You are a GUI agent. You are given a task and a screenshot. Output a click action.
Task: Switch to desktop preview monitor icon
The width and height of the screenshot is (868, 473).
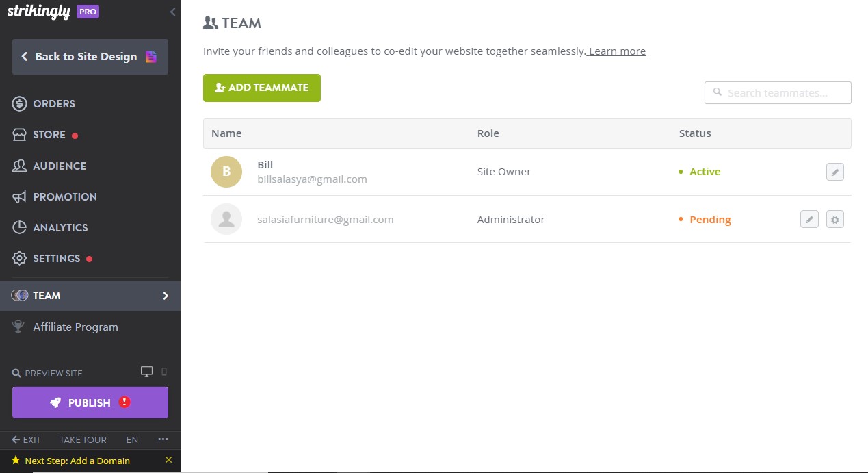coord(146,370)
